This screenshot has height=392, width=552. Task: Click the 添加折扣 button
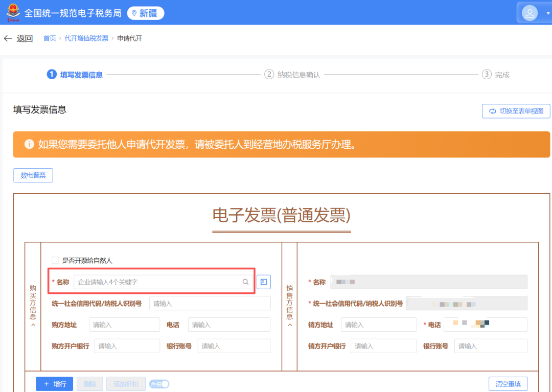126,384
